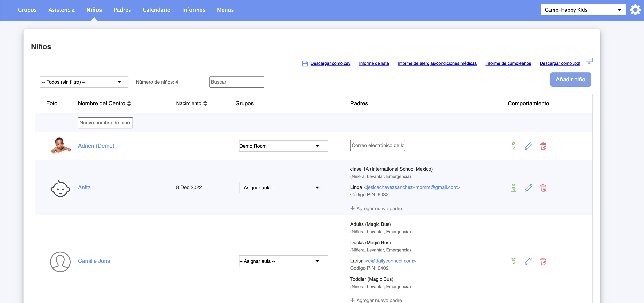The width and height of the screenshot is (644, 303).
Task: Open Adrien's green report clipboard icon
Action: (x=513, y=146)
